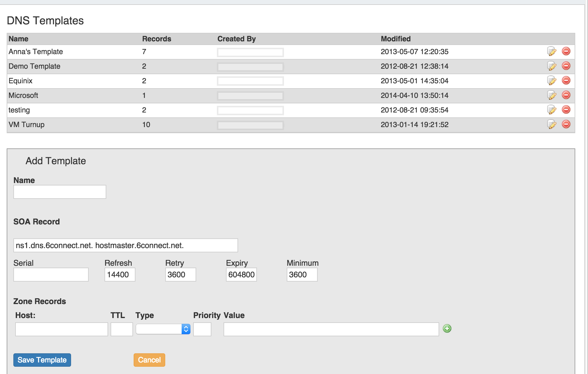The height and width of the screenshot is (374, 588).
Task: Click the SOA record nameserver field
Action: tap(125, 245)
